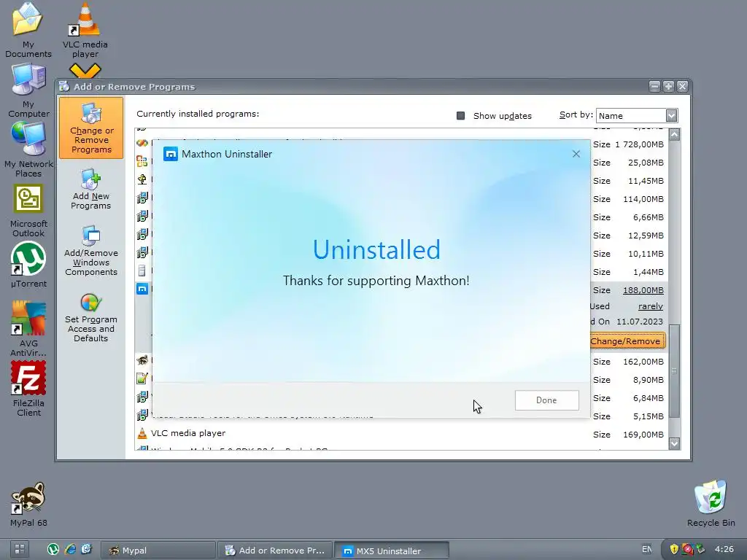This screenshot has height=560, width=747.
Task: Switch to Mypal taskbar button
Action: point(158,550)
